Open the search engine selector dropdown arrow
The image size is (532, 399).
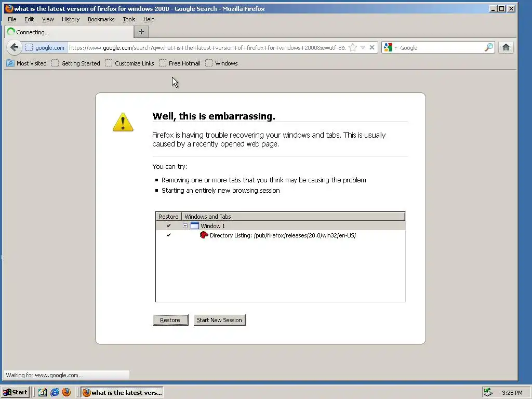395,48
